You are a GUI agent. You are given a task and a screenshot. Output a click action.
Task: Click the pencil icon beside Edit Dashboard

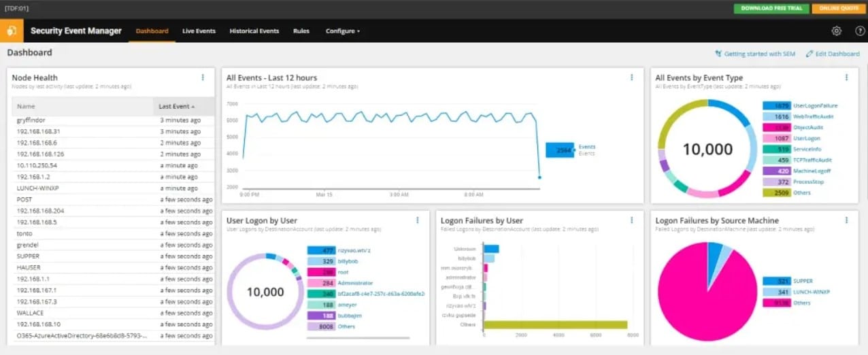pyautogui.click(x=809, y=54)
